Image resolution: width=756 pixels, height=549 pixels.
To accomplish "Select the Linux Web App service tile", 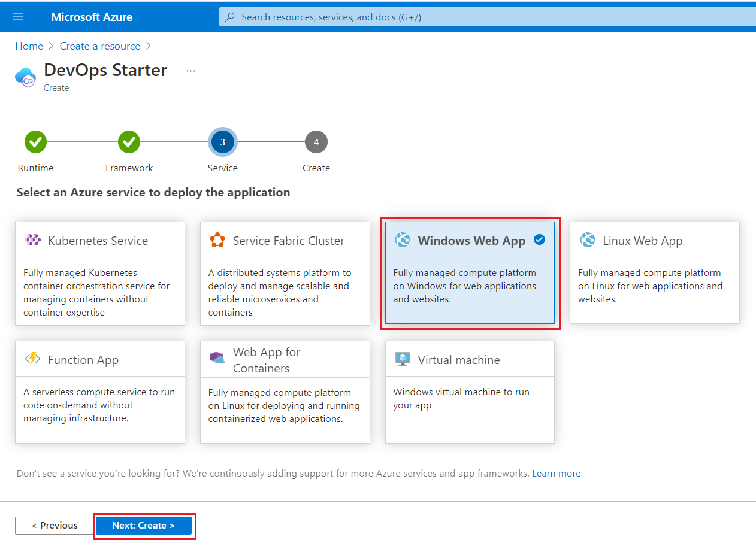I will point(654,272).
